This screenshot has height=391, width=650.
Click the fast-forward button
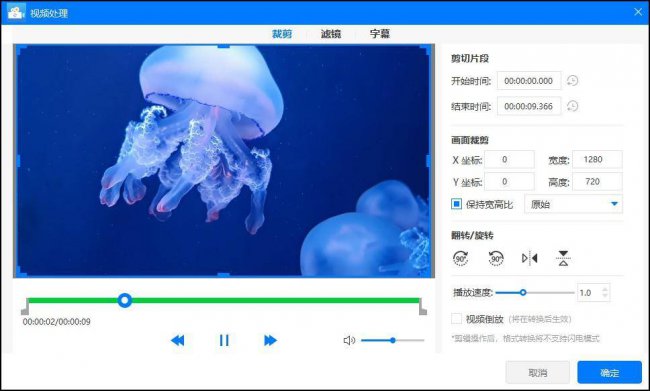point(270,340)
